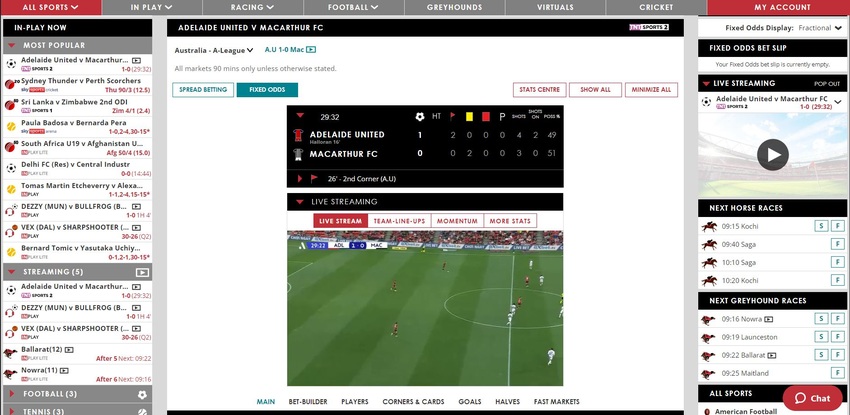
Task: Open the More Stats tab
Action: (510, 221)
